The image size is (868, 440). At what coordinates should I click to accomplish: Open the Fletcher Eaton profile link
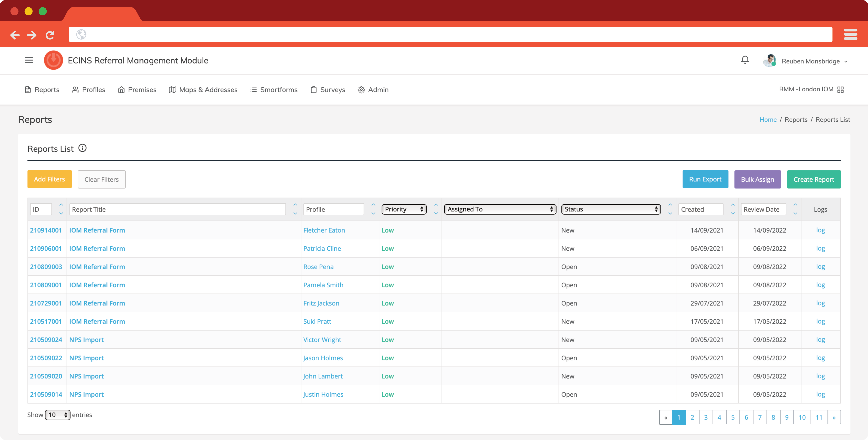point(324,230)
